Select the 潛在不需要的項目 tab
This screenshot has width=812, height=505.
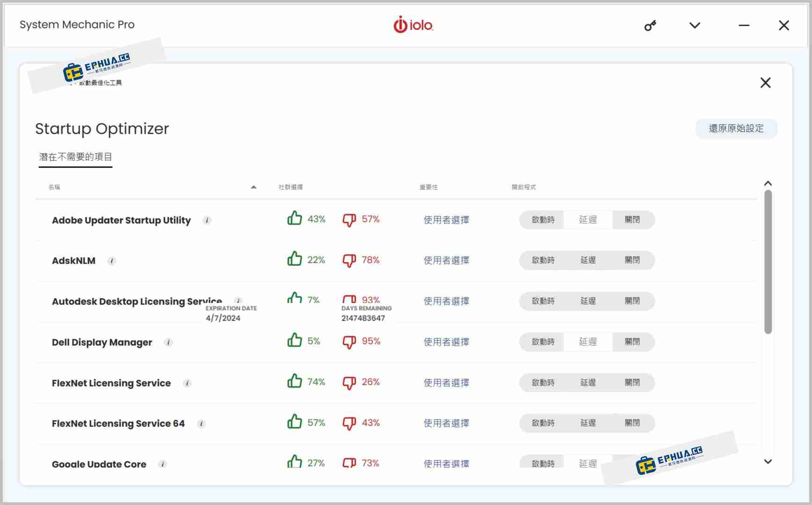click(x=75, y=157)
